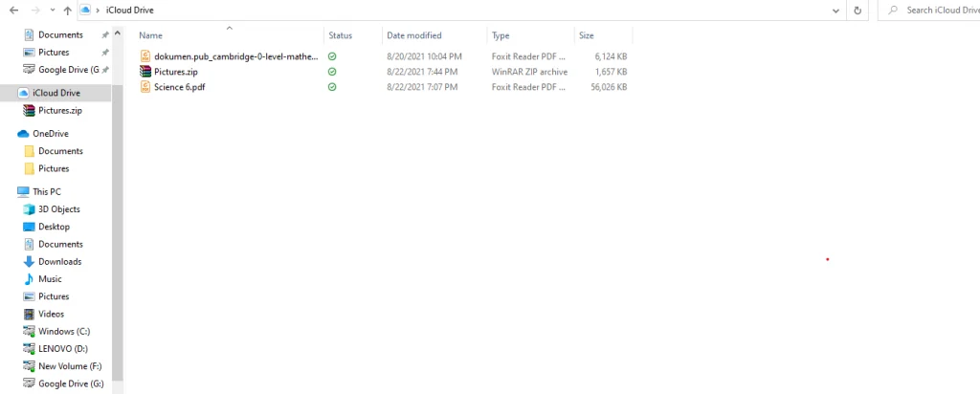Screen dimensions: 980x394
Task: Select OneDrive in navigation pane
Action: pos(51,134)
